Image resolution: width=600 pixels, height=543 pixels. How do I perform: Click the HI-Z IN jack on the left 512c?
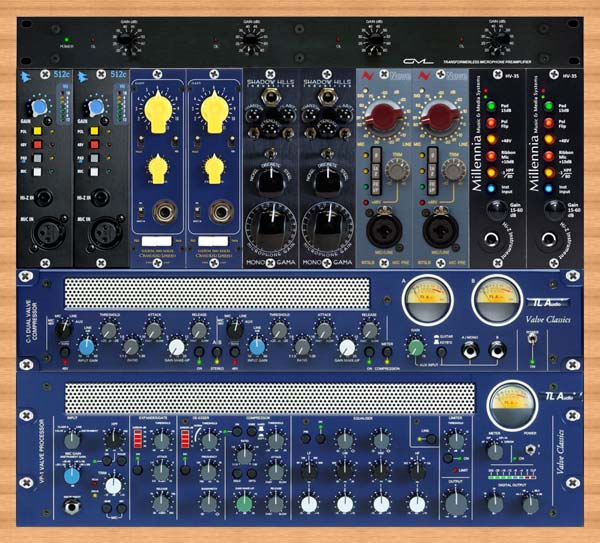[44, 197]
